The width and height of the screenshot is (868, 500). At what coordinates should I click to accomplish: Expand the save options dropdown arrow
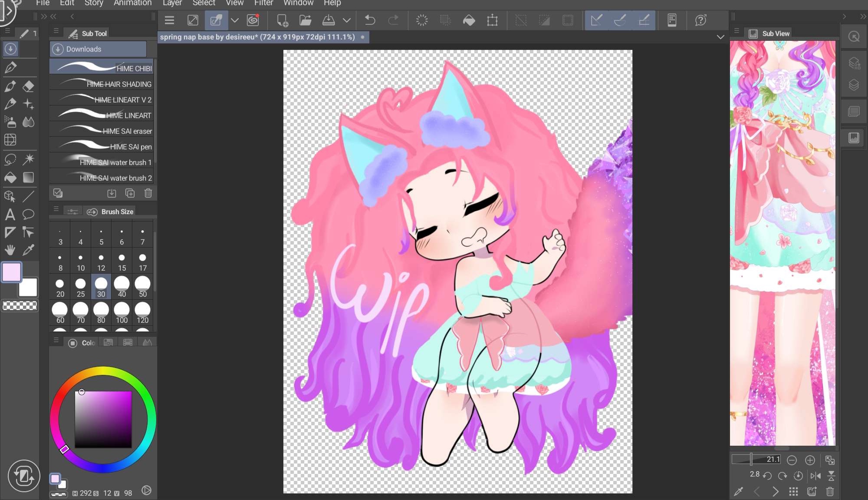tap(347, 20)
